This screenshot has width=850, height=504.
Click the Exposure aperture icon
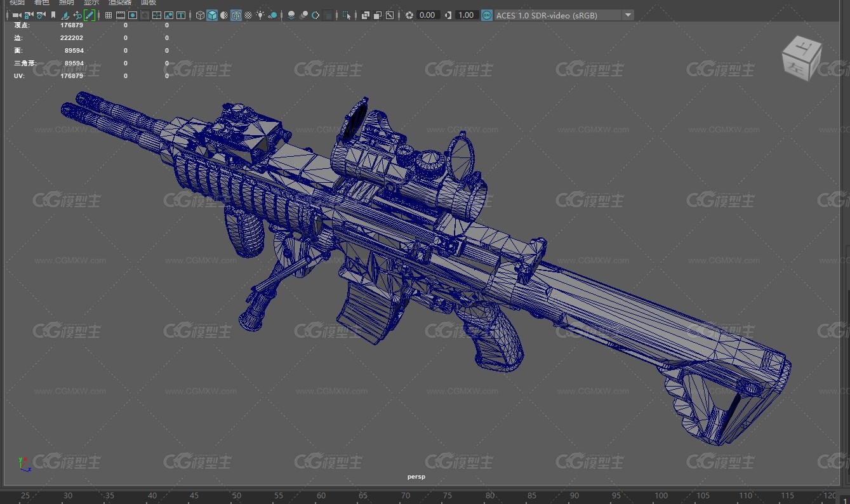pos(409,15)
